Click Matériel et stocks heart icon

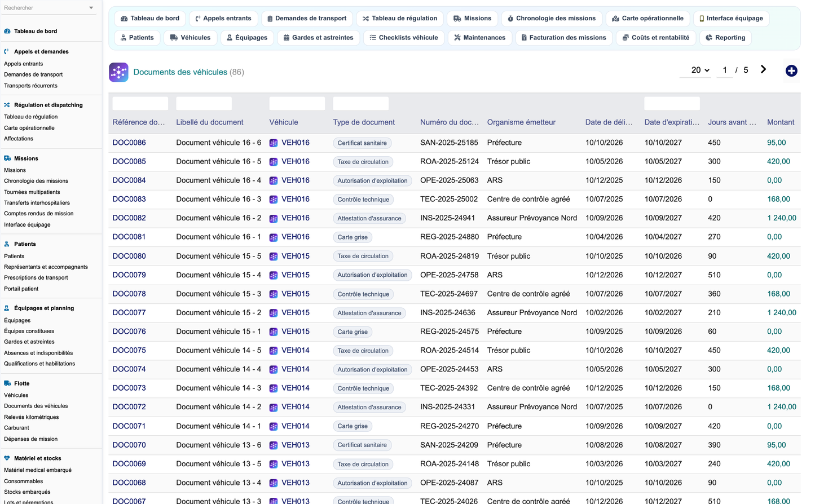(x=7, y=458)
